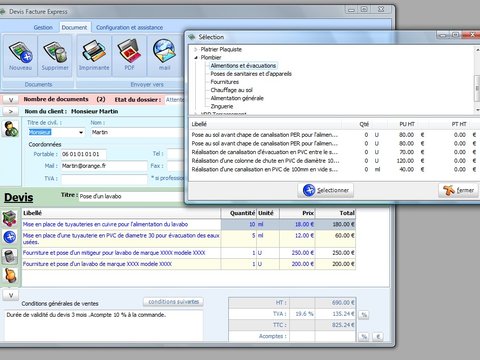
Task: Click the Titre field Pose d'un lavabo
Action: point(132,196)
